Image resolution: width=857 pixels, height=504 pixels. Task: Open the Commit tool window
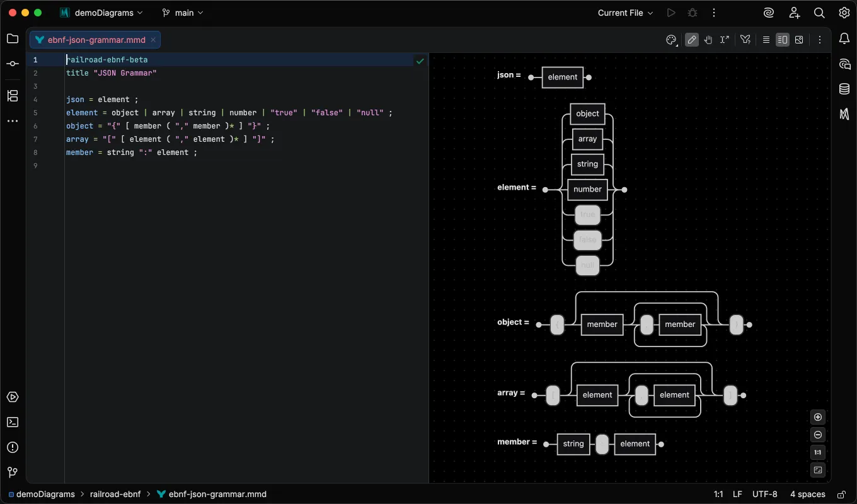point(13,64)
